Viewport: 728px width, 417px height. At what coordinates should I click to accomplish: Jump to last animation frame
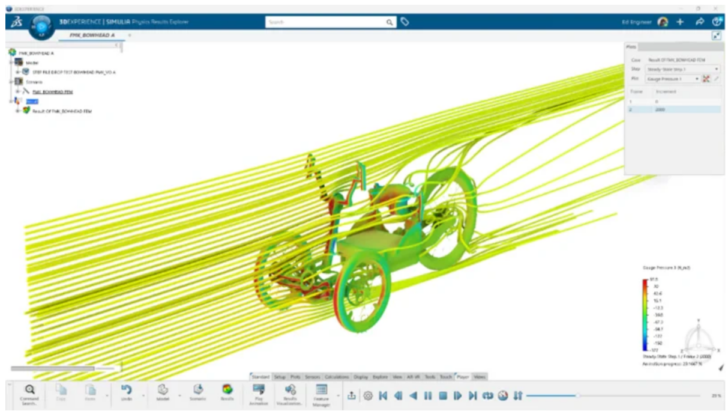click(473, 396)
